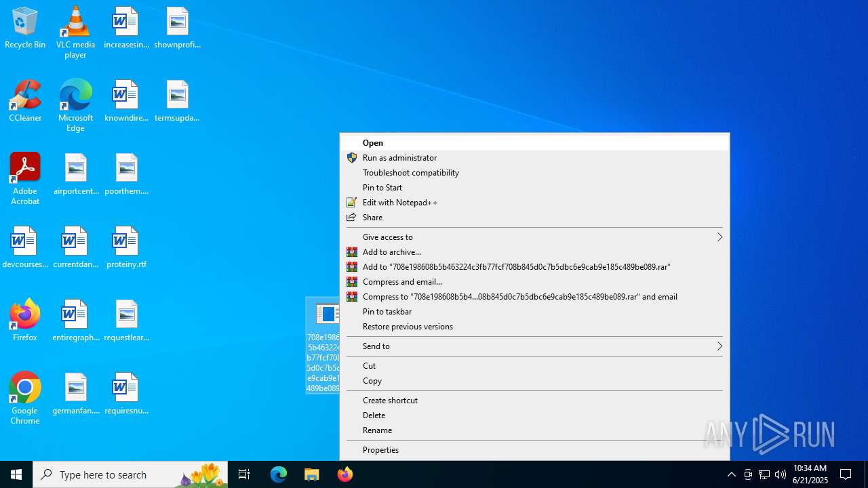Select the increasesin... Word document icon
The height and width of the screenshot is (488, 868).
[x=126, y=28]
